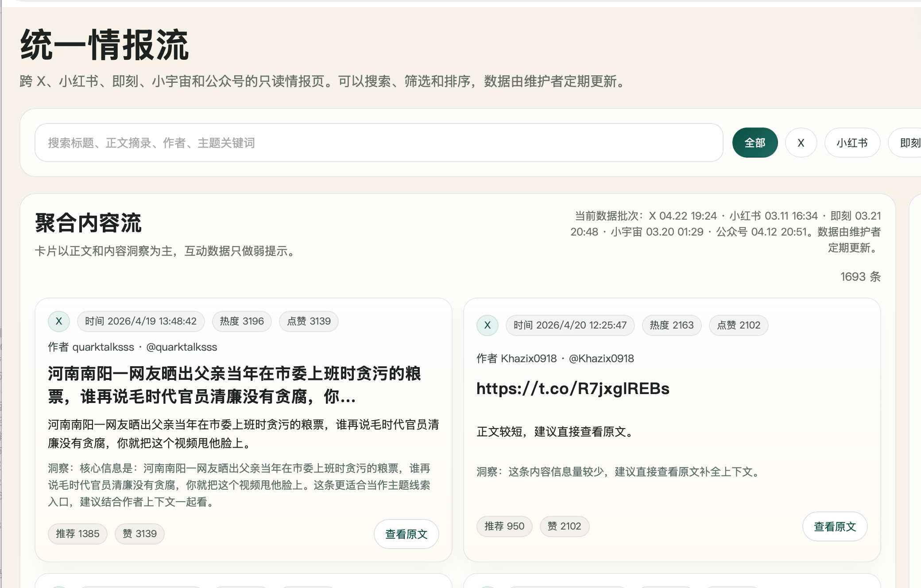Open the https://t.co/R7jxgIREBs title link
This screenshot has width=921, height=588.
(x=573, y=389)
